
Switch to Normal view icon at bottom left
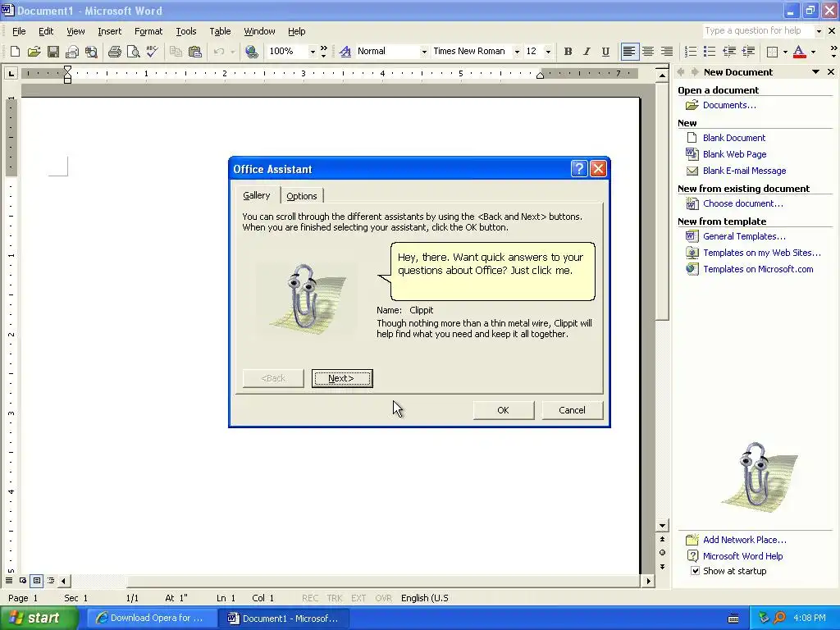pyautogui.click(x=9, y=581)
